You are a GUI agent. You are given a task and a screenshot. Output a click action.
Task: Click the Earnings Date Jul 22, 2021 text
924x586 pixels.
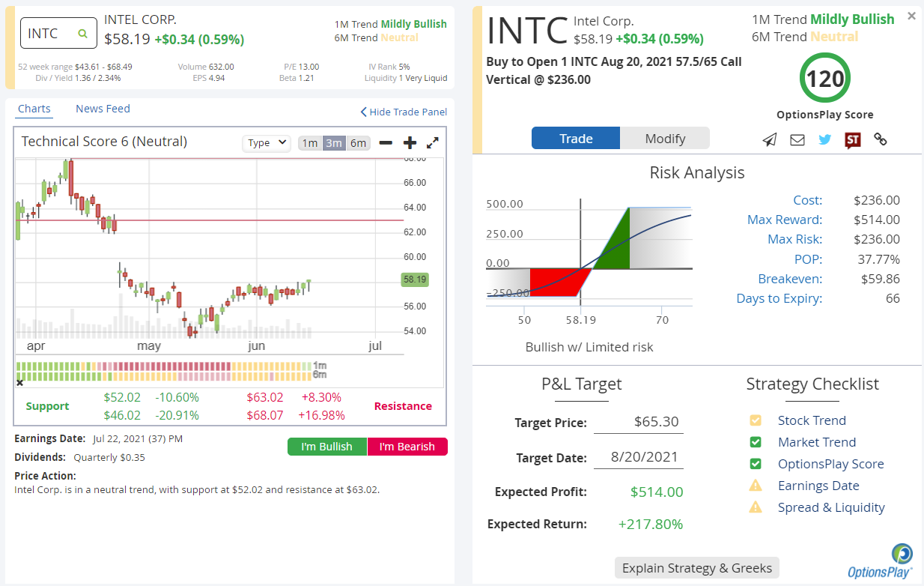pos(98,438)
